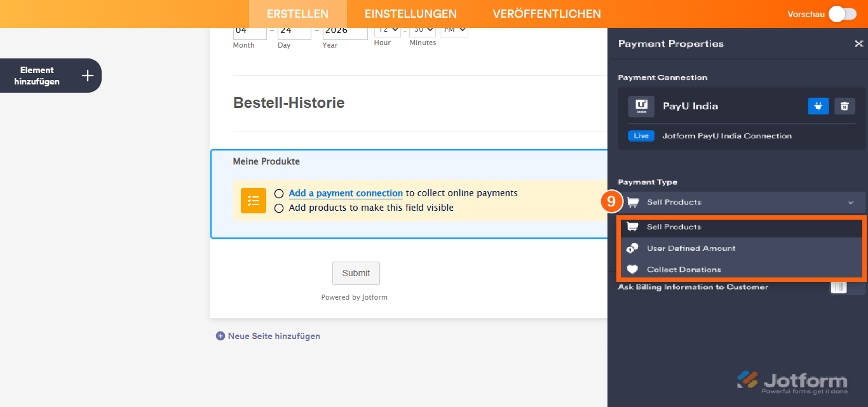Click the Jotform logo in the corner
This screenshot has width=868, height=407.
click(x=792, y=380)
